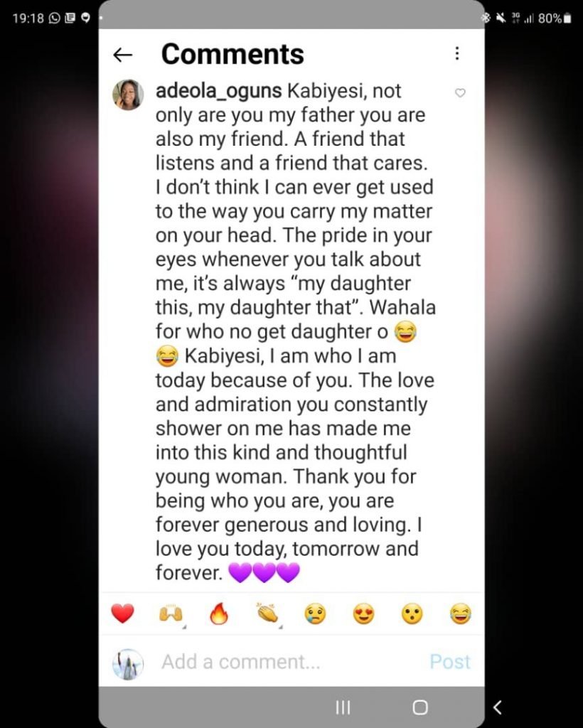583x728 pixels.
Task: Insert the red heart emoji
Action: [x=122, y=614]
